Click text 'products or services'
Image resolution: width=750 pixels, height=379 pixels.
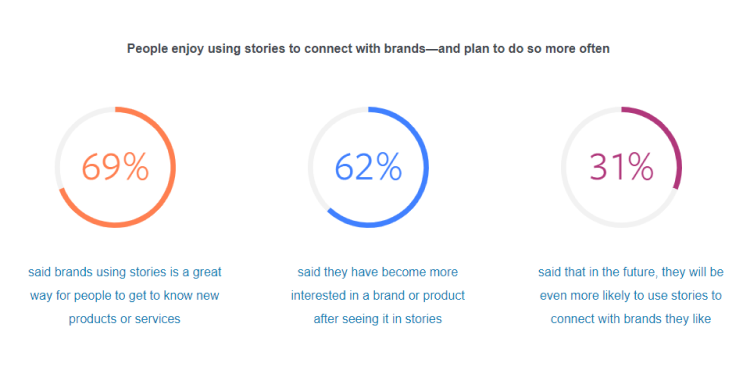click(x=124, y=319)
